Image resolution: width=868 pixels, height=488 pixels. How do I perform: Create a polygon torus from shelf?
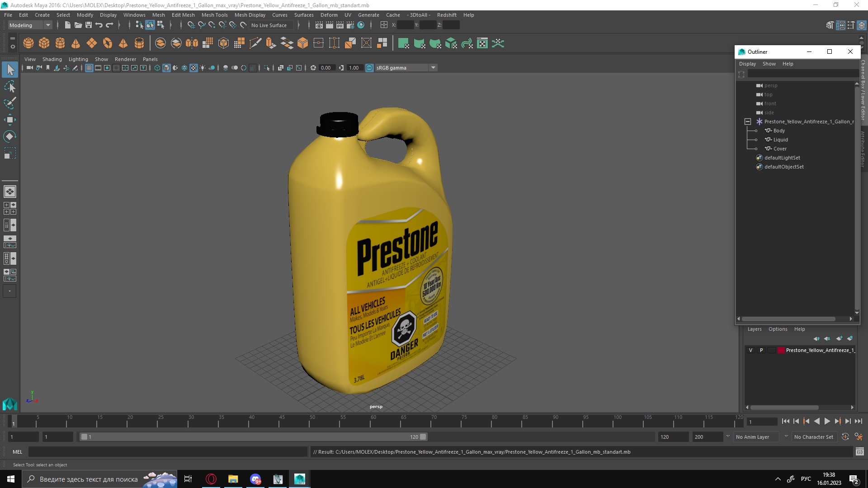108,43
